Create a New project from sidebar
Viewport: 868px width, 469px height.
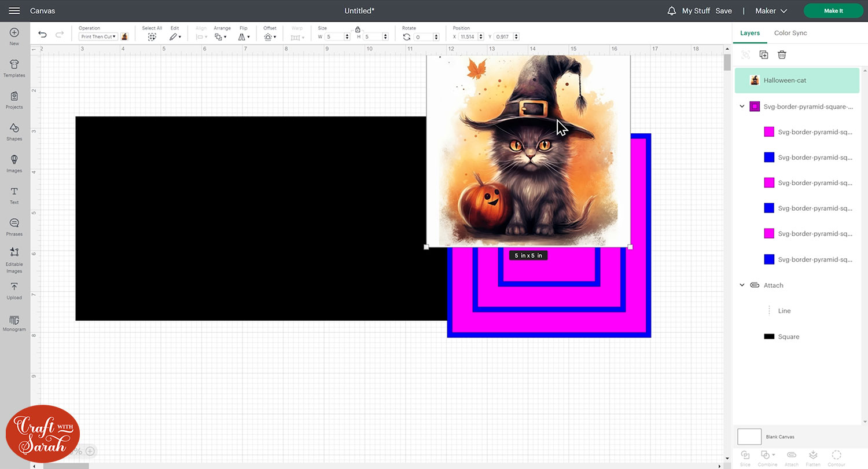(x=14, y=36)
